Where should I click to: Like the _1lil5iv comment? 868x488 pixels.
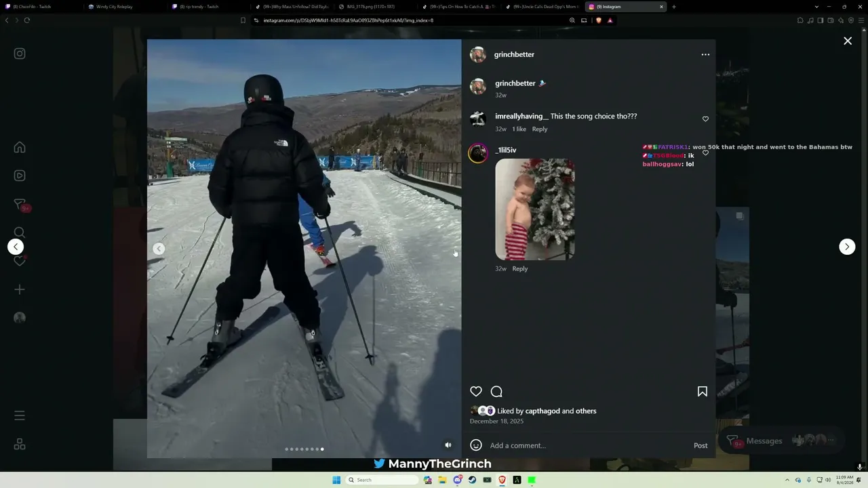coord(705,153)
